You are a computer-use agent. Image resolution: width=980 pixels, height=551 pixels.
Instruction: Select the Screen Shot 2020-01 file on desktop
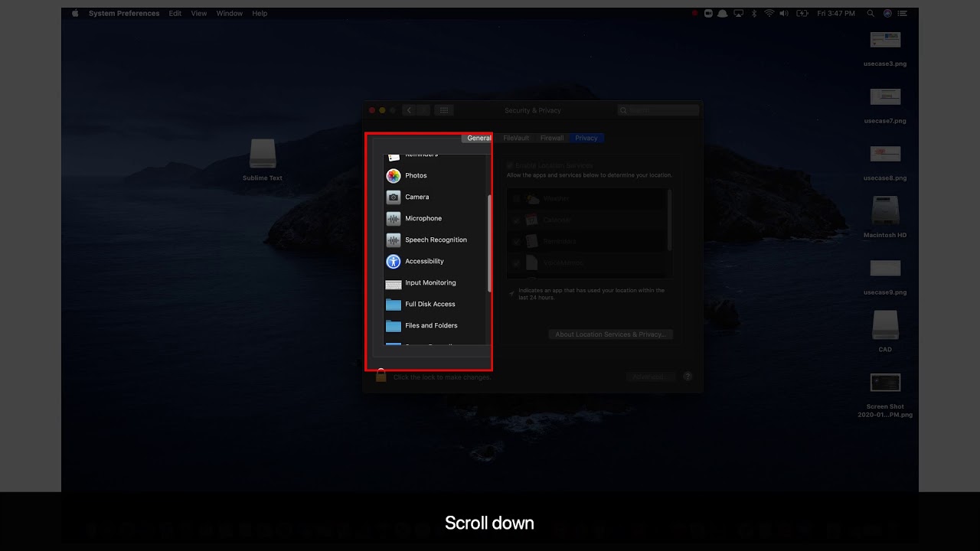click(x=885, y=382)
